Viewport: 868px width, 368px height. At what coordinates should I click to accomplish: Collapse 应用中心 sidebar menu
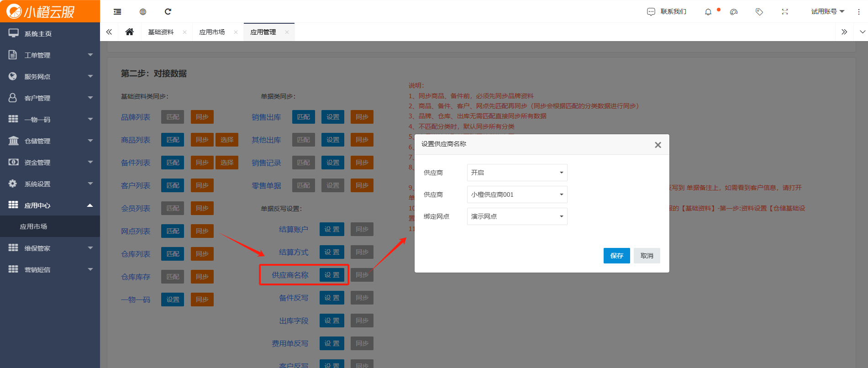[50, 205]
